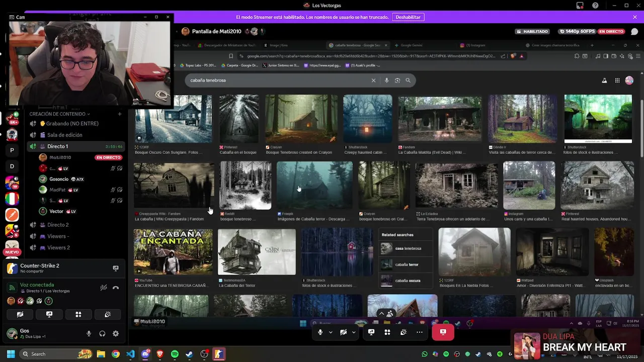The height and width of the screenshot is (362, 644).
Task: Disable Streamer mode with Deshabilitar button
Action: coord(408,17)
